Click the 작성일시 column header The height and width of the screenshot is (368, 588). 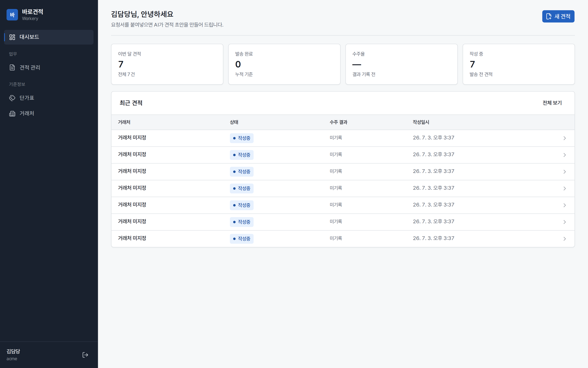point(421,122)
